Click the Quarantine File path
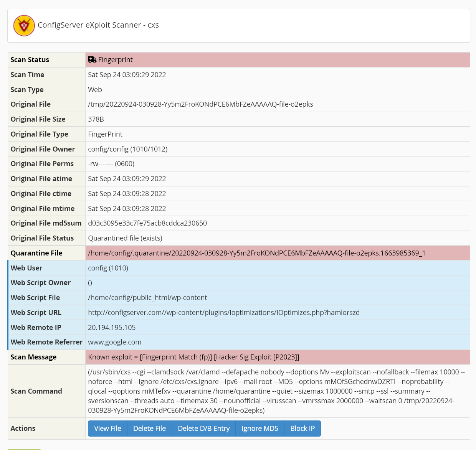 [256, 253]
